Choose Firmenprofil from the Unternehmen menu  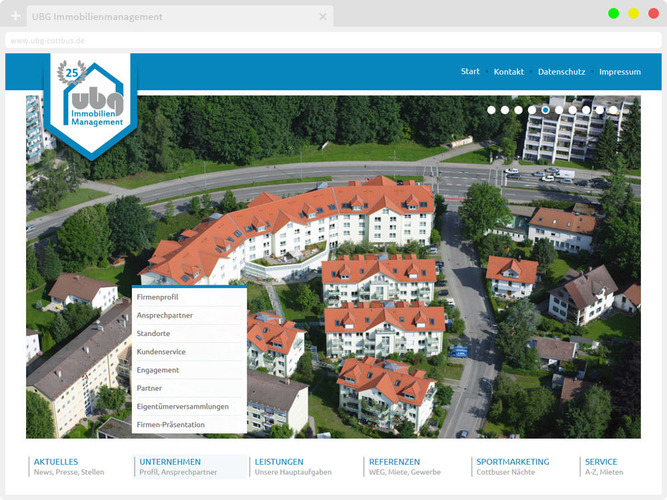(x=158, y=297)
